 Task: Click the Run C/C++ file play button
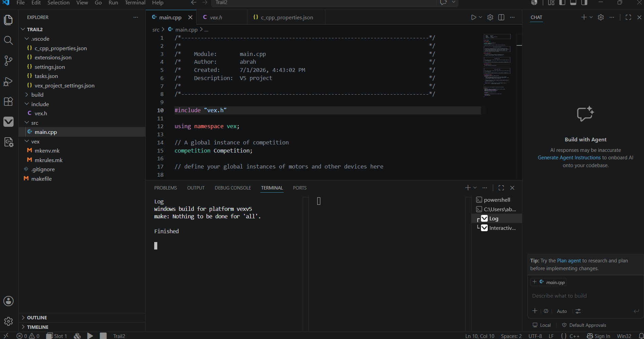pyautogui.click(x=474, y=17)
